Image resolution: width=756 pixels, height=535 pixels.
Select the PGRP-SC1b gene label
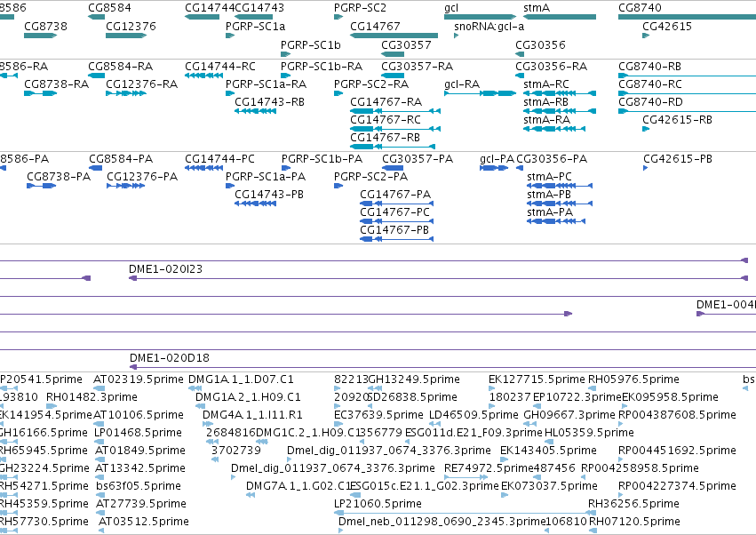pyautogui.click(x=311, y=44)
